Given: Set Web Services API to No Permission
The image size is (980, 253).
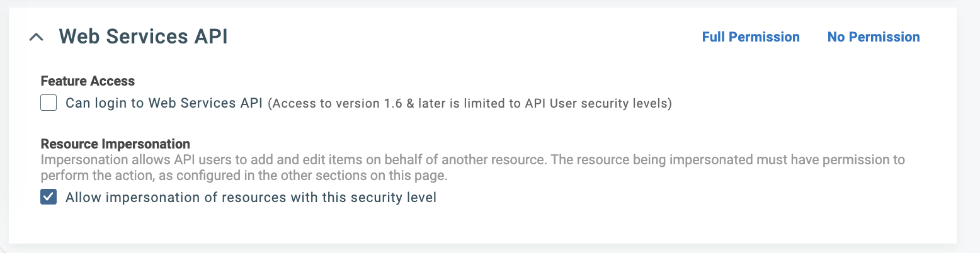Looking at the screenshot, I should (874, 37).
